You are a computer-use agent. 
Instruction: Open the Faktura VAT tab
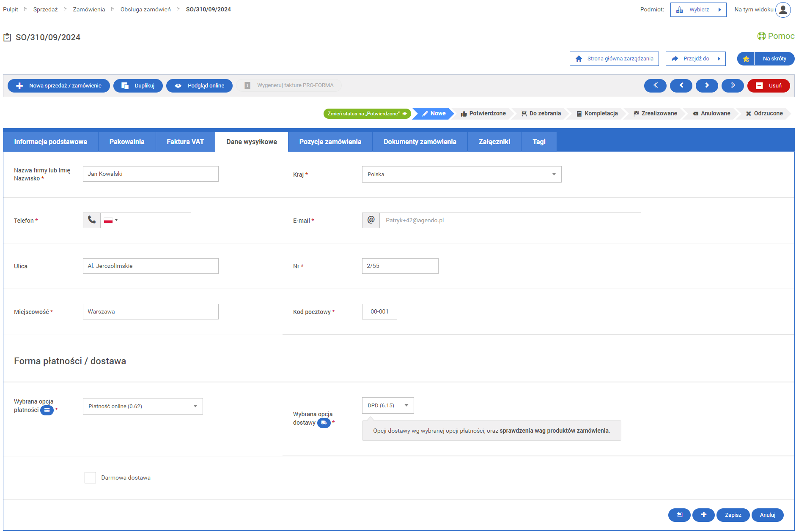pos(185,142)
